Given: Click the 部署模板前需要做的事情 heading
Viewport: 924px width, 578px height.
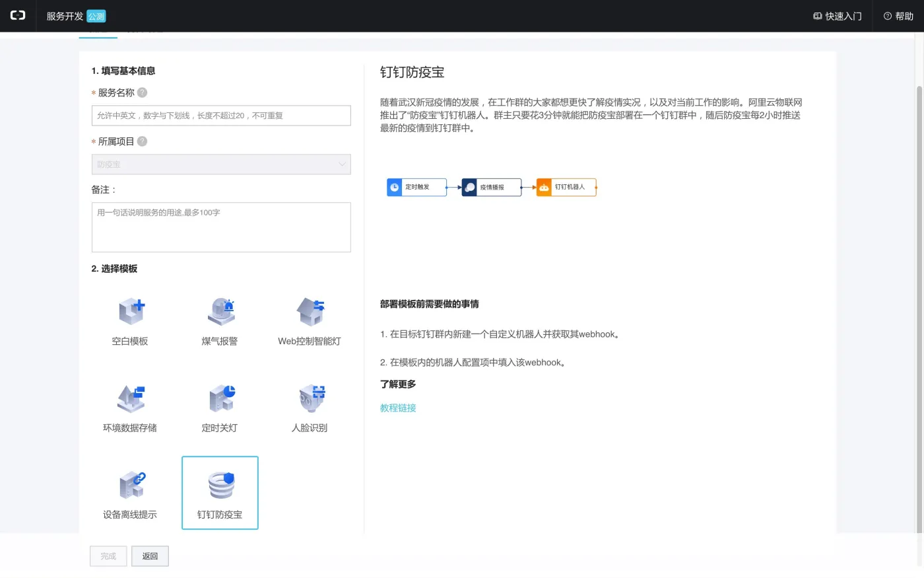Looking at the screenshot, I should 430,304.
